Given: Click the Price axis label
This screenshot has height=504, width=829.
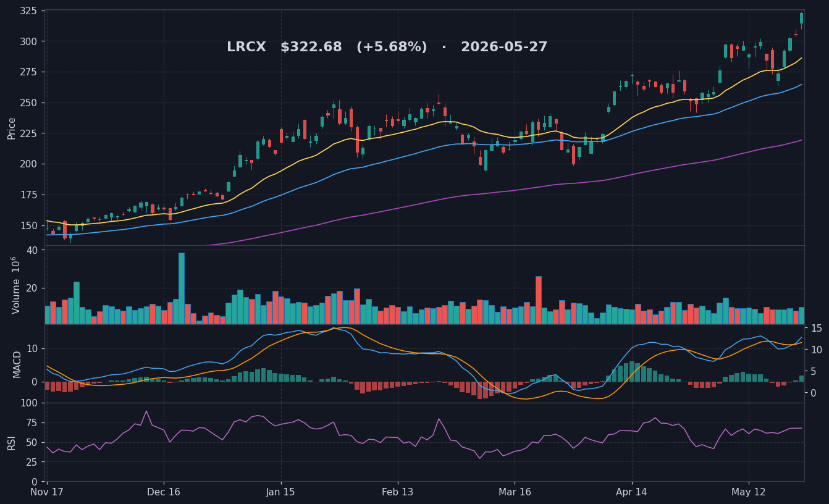Looking at the screenshot, I should [12, 128].
